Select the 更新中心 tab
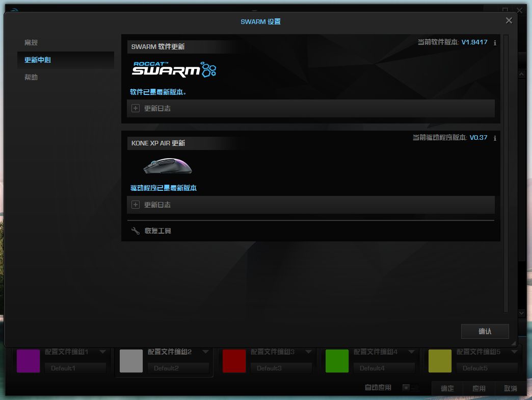 pos(38,60)
